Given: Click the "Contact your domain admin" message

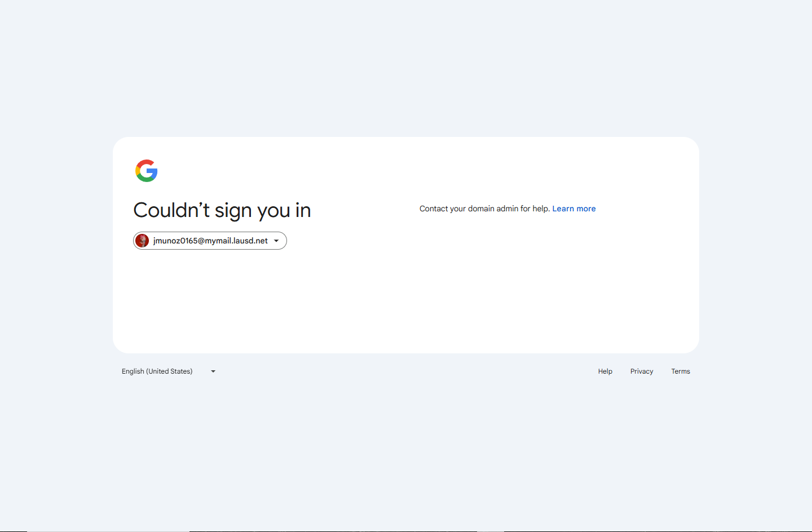Looking at the screenshot, I should [484, 209].
